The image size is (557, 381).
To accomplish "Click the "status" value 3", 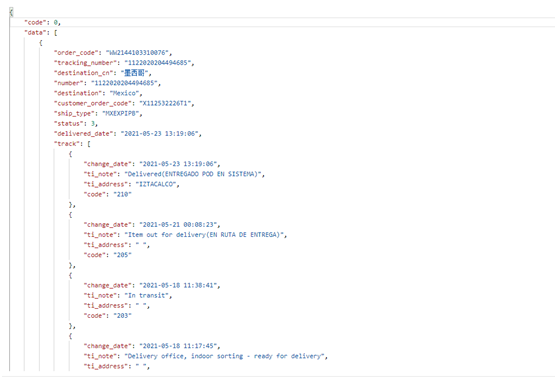I will (93, 123).
